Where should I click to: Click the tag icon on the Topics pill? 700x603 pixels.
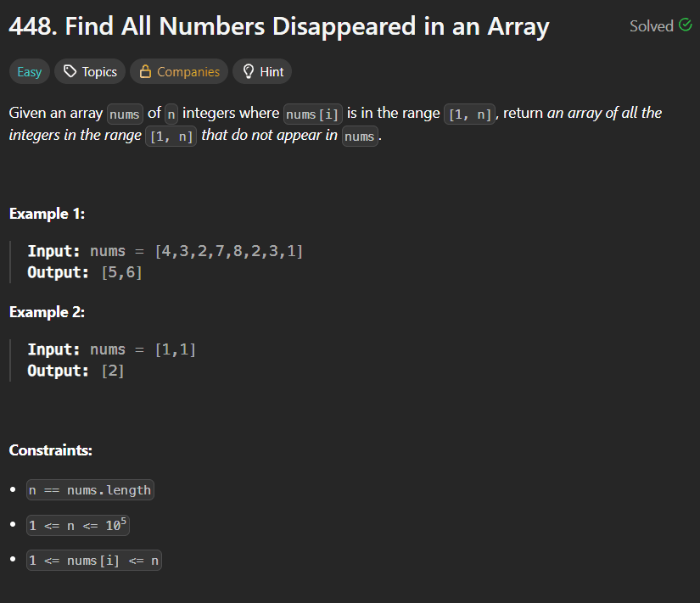tap(68, 71)
